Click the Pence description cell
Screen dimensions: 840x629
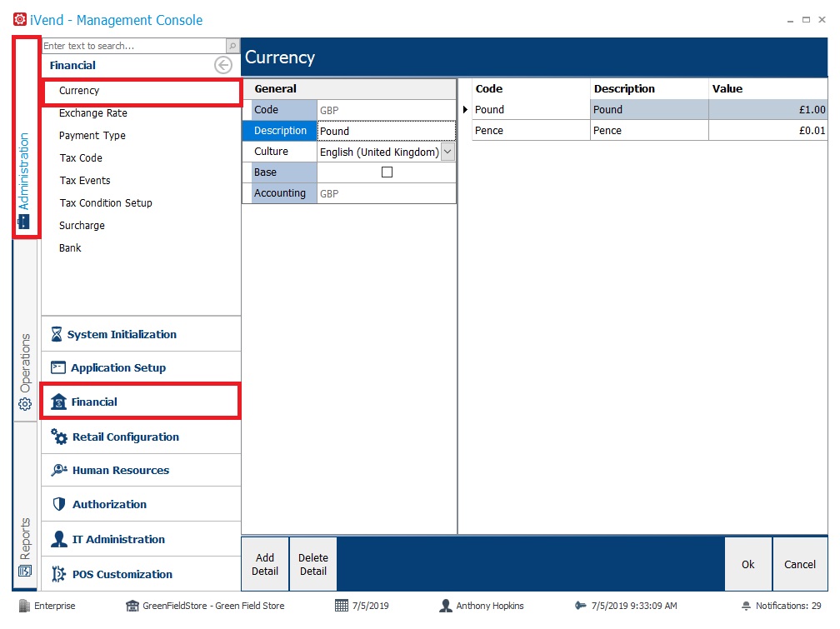(649, 130)
